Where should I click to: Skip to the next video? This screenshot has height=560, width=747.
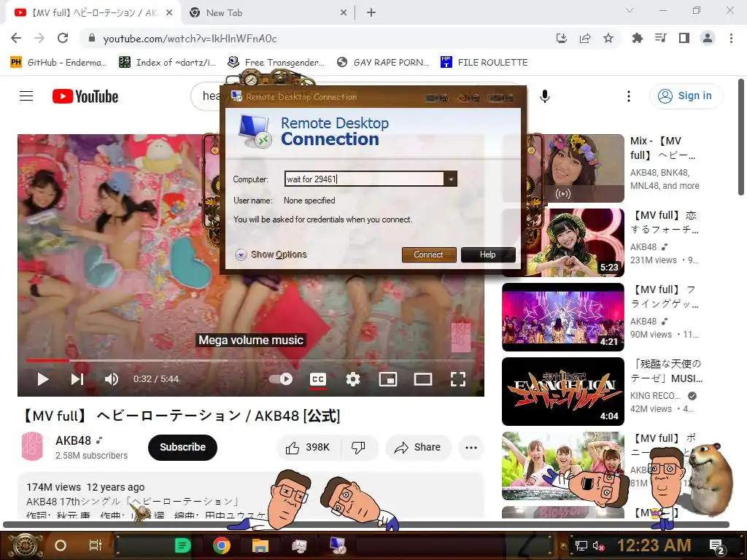point(77,379)
